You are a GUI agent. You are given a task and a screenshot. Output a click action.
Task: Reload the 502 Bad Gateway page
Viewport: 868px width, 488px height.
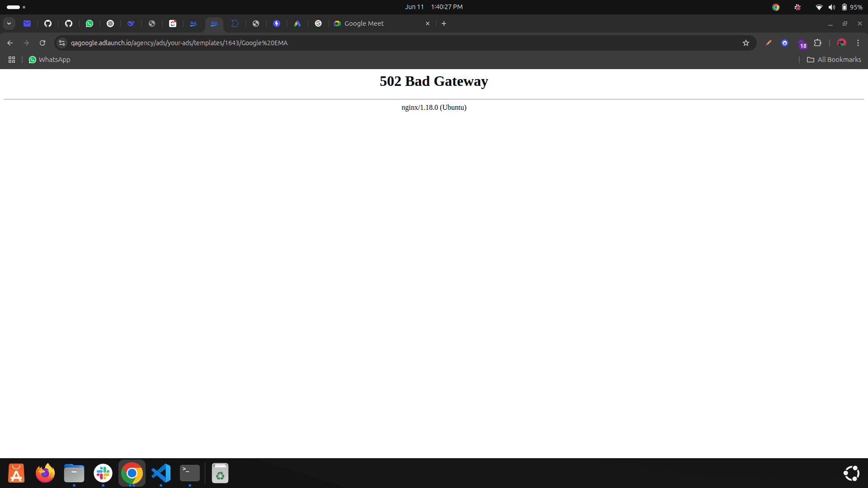coord(42,43)
